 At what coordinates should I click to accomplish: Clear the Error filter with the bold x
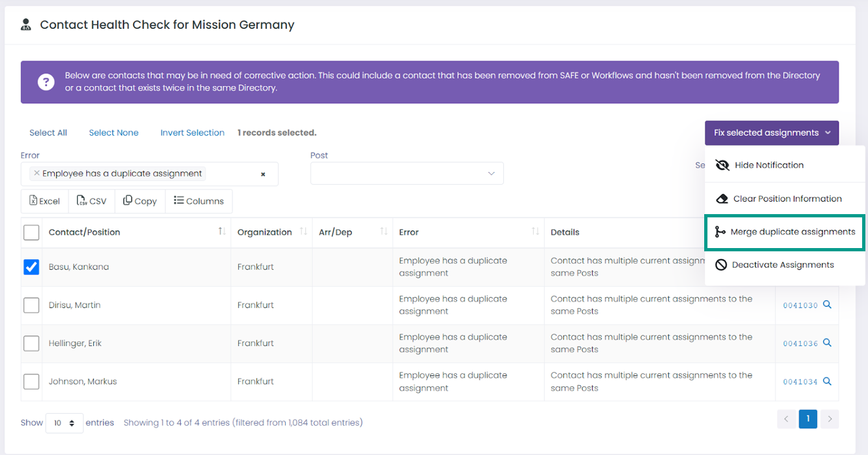263,174
